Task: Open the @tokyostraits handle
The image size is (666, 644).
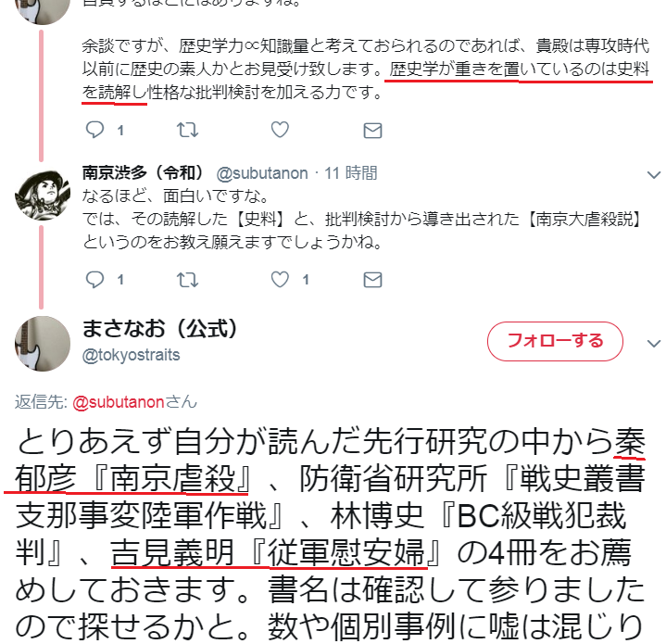Action: tap(131, 355)
